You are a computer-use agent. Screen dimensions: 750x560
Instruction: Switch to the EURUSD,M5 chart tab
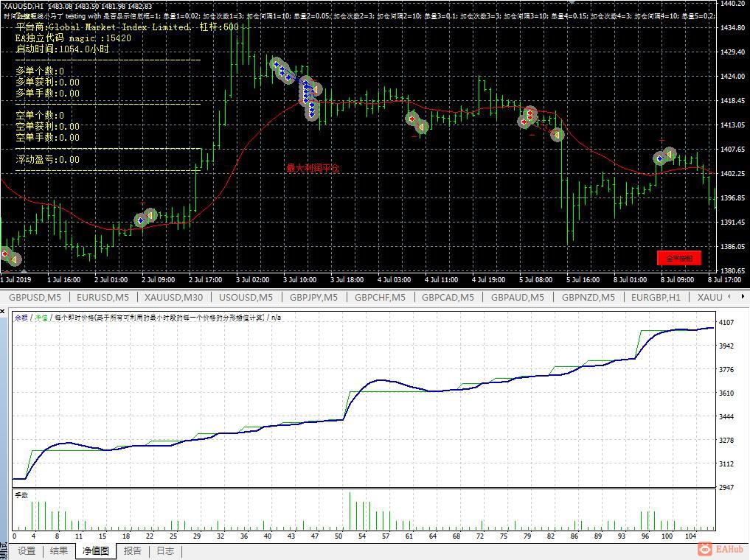coord(103,297)
